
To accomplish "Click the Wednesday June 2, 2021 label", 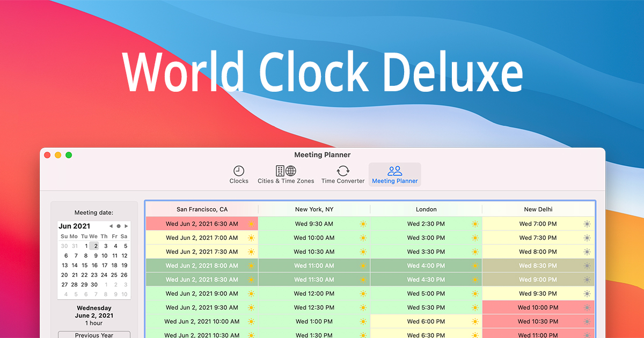I will click(94, 312).
